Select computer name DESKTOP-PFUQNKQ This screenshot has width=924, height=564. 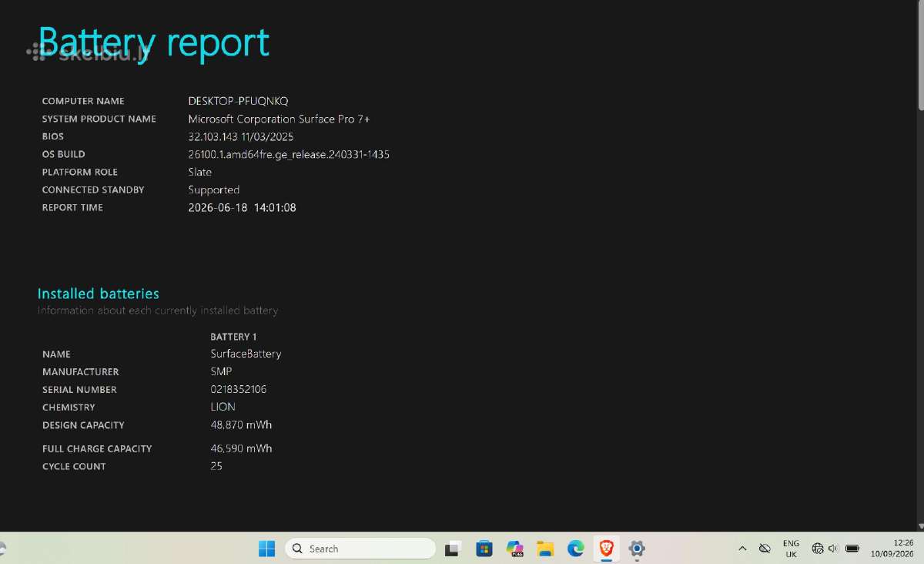[238, 101]
